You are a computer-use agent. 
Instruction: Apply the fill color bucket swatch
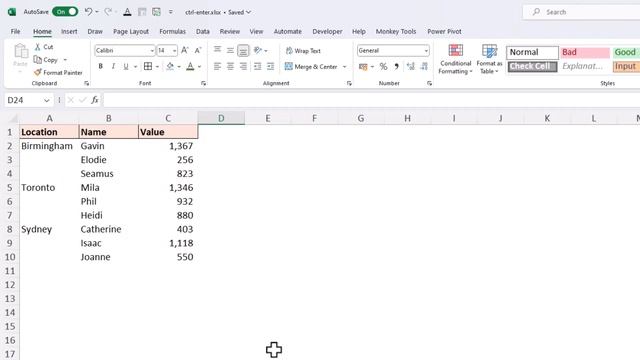pos(170,66)
